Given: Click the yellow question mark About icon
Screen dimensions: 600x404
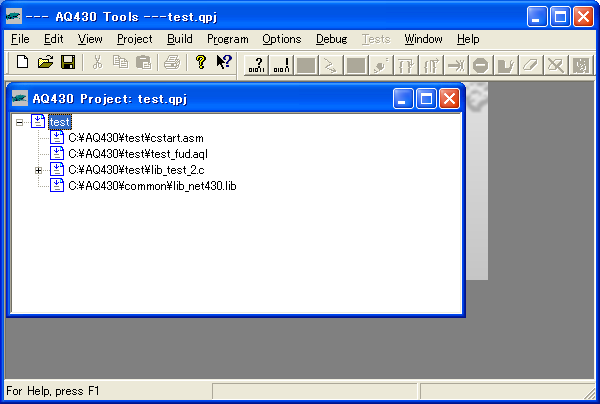Looking at the screenshot, I should point(201,62).
